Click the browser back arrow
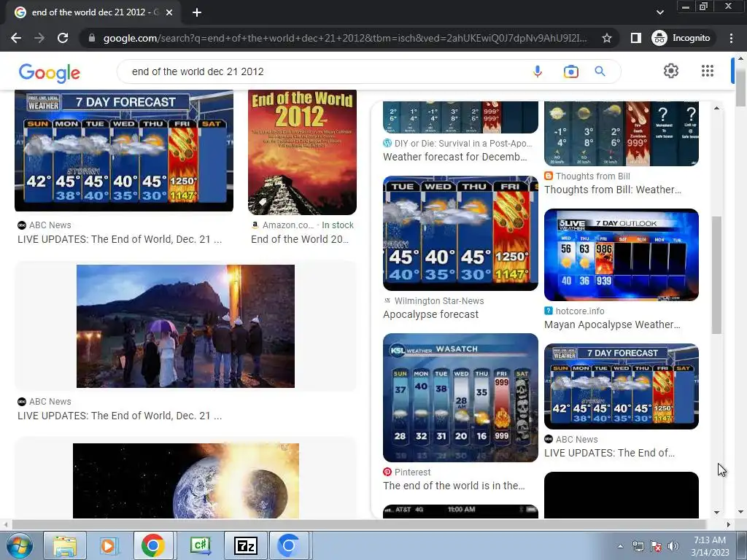This screenshot has width=747, height=560. tap(16, 38)
